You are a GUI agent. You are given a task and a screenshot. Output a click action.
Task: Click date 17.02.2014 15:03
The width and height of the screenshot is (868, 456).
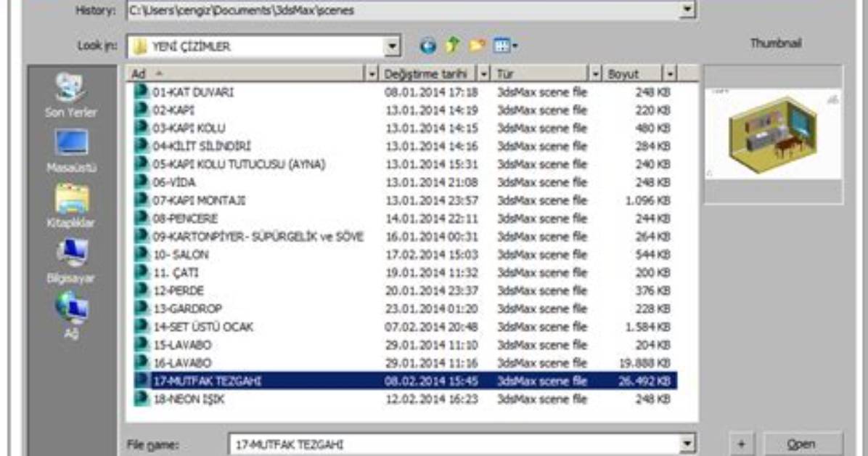(431, 255)
